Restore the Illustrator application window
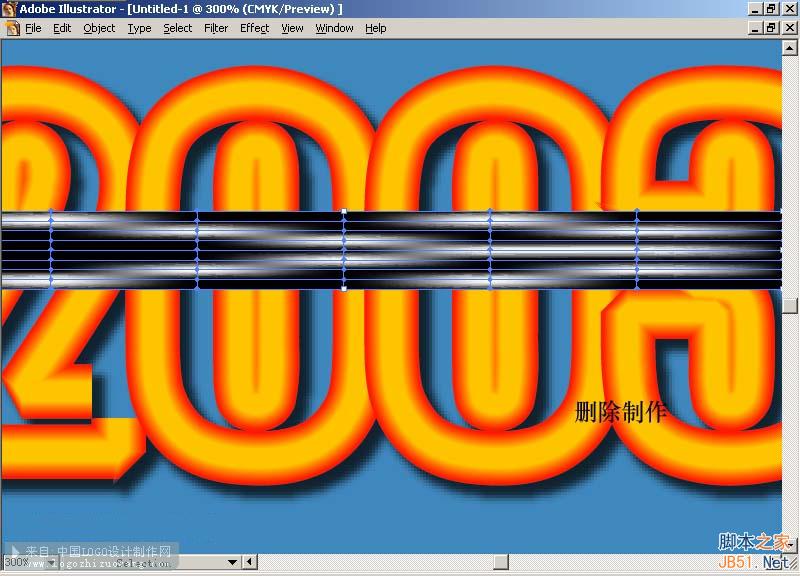800x576 pixels. click(x=771, y=9)
